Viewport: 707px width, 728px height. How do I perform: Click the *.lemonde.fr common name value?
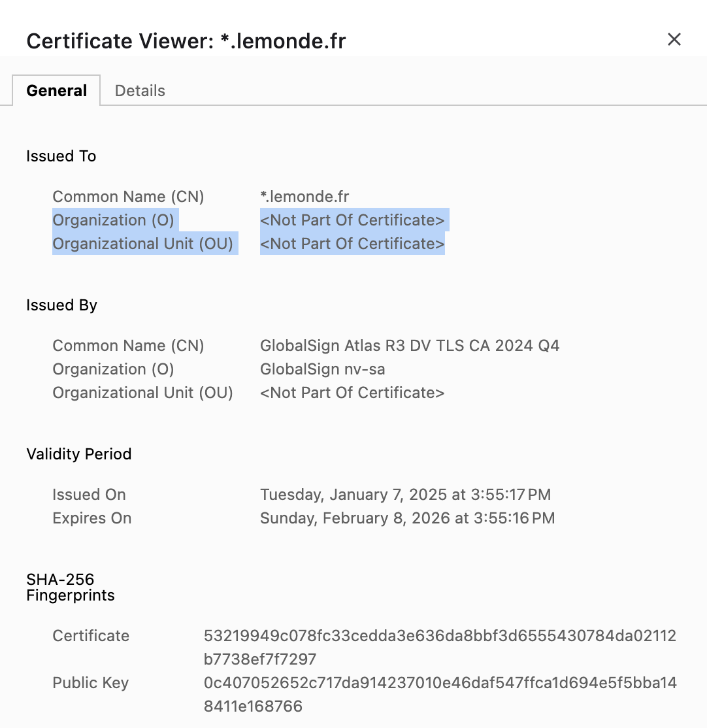tap(304, 197)
